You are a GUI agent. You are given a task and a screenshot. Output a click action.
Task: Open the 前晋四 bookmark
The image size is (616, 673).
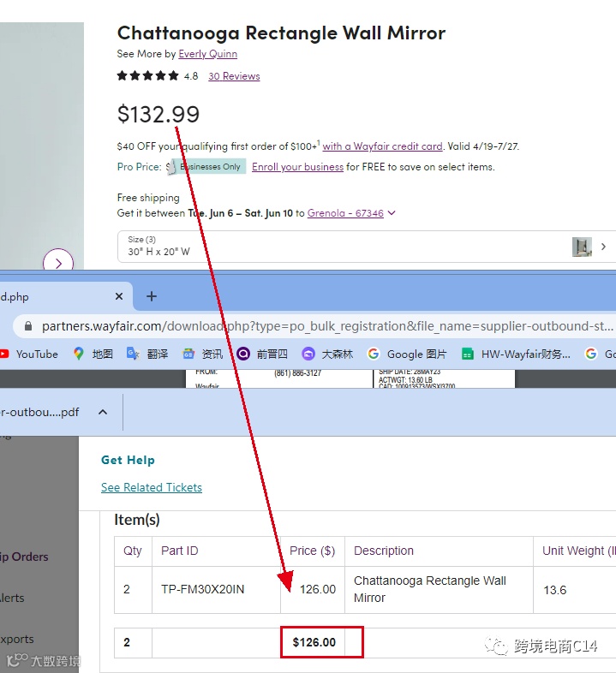coord(261,354)
